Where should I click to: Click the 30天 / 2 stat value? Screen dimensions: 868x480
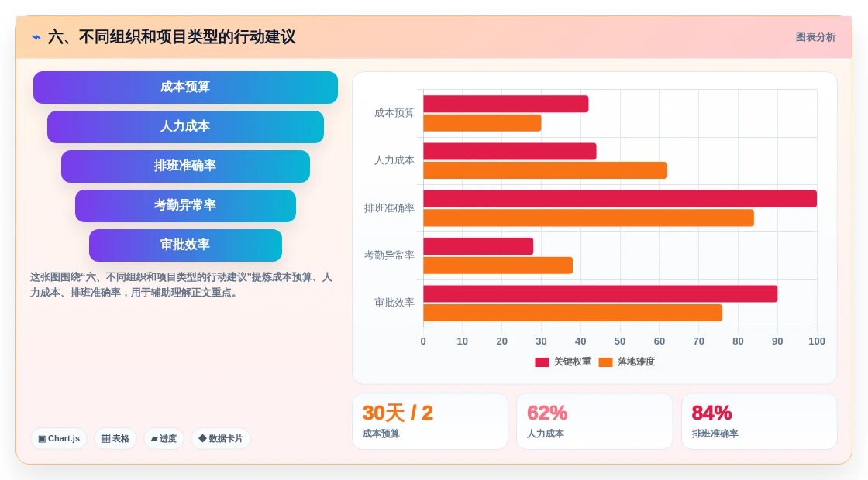[398, 413]
